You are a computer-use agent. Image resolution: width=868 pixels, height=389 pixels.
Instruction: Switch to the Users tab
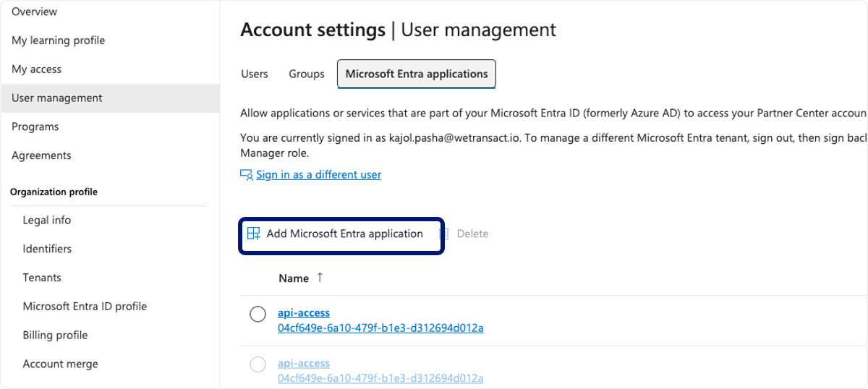(x=255, y=74)
